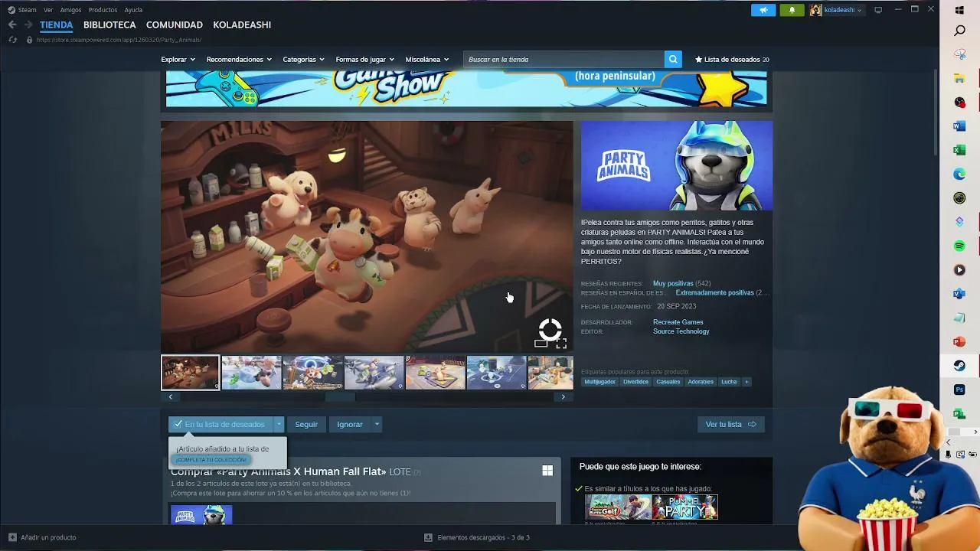
Task: Click the Windows bundle icon on Lote
Action: pyautogui.click(x=547, y=471)
